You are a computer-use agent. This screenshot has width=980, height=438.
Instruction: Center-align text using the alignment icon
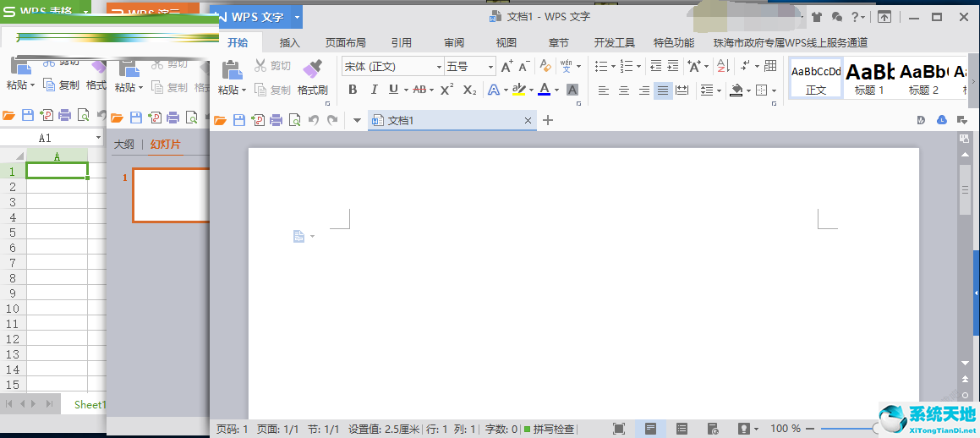(x=624, y=90)
